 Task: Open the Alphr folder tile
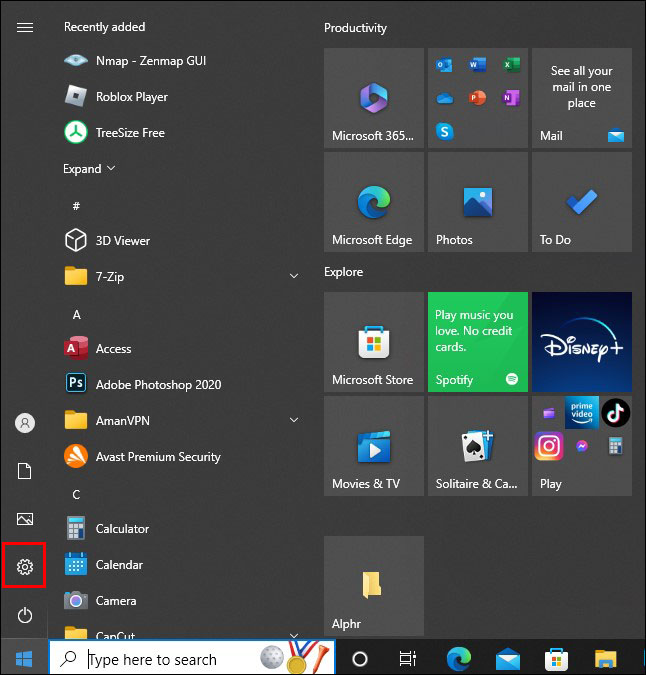pos(374,586)
